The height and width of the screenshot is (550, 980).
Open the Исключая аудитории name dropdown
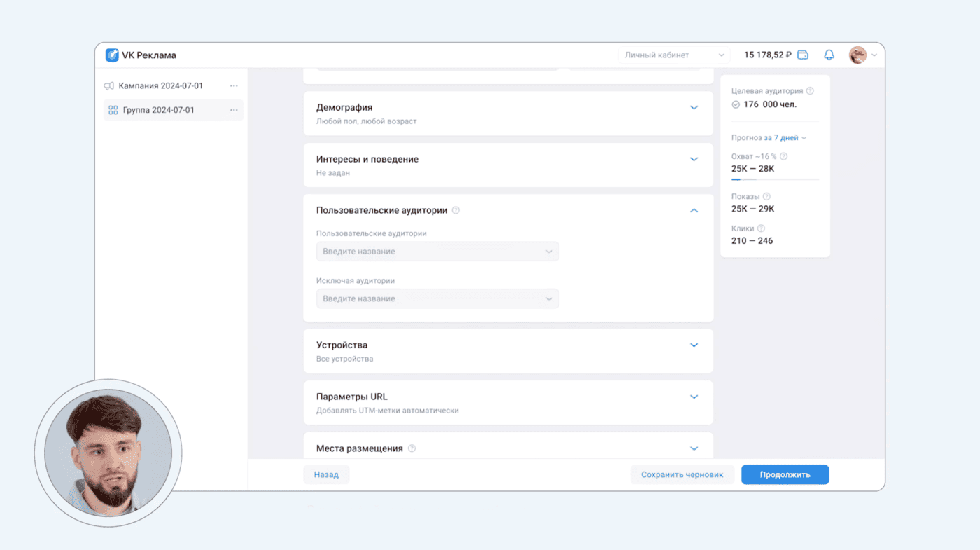(x=437, y=298)
